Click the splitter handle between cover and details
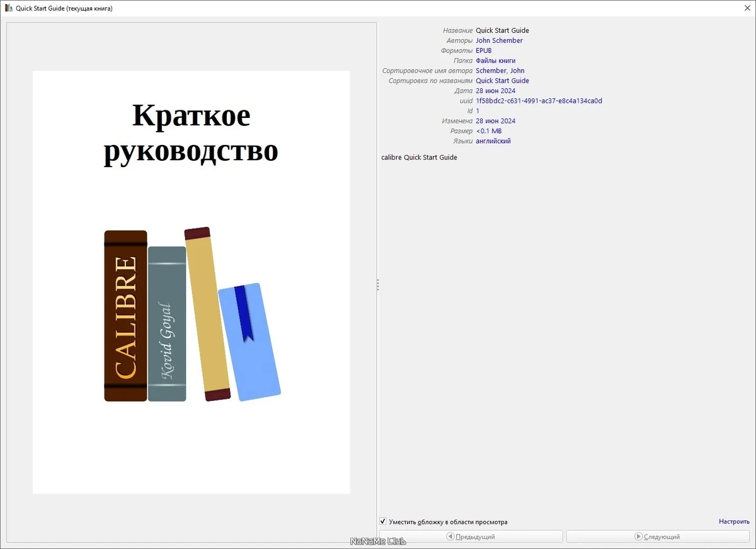Screen dimensions: 756x549 (377, 285)
